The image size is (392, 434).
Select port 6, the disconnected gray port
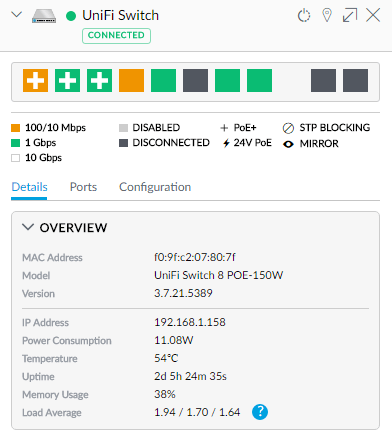click(x=195, y=80)
